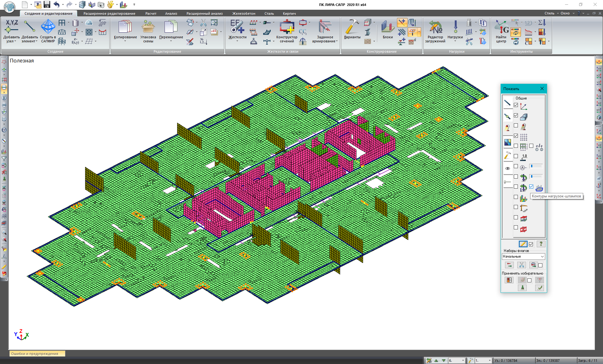
Task: Select the Упаковка схемы tool
Action: (x=148, y=27)
